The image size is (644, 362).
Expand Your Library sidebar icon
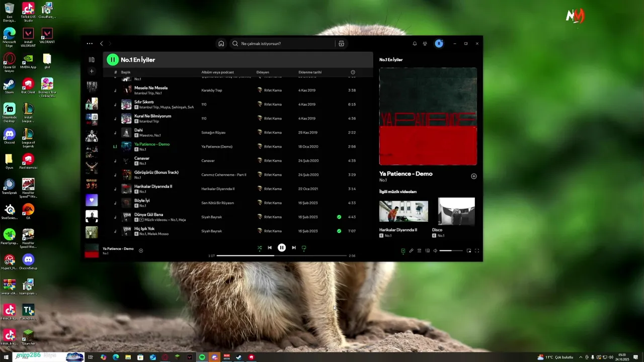[92, 60]
